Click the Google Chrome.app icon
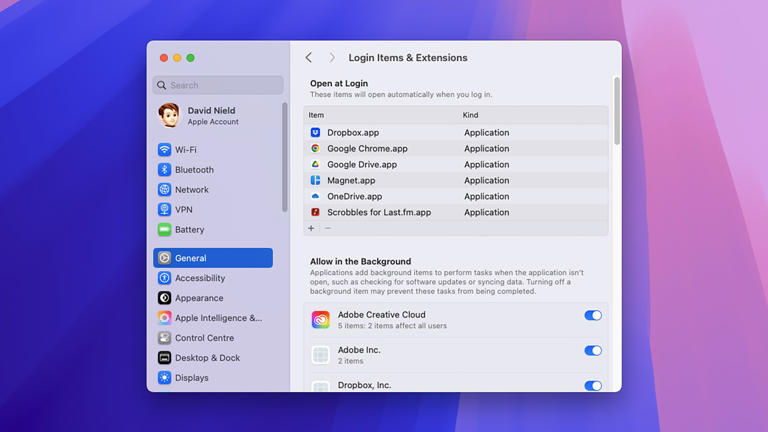The height and width of the screenshot is (432, 768). point(315,148)
